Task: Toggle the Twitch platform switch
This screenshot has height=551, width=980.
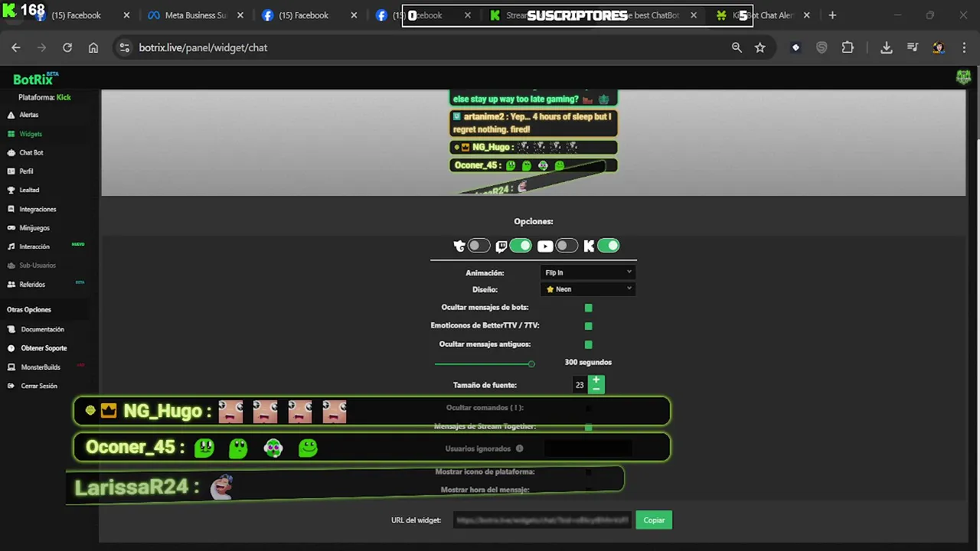Action: pos(521,246)
